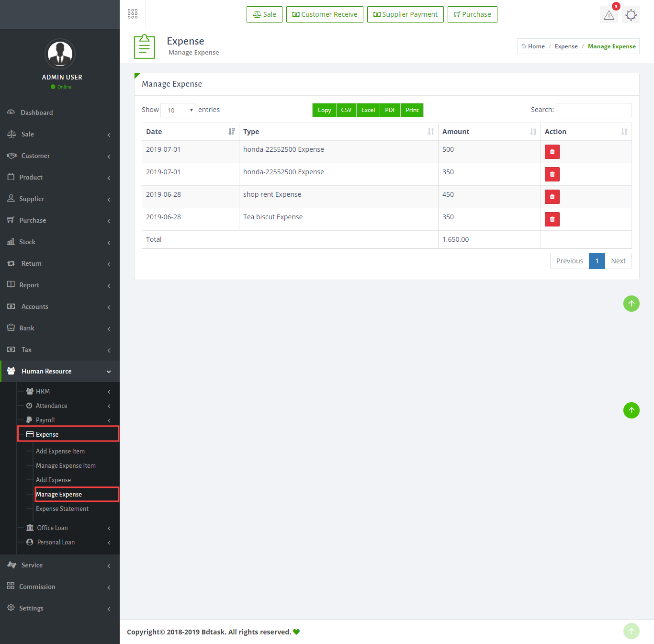
Task: Open Expense Statement in sidebar
Action: pyautogui.click(x=62, y=508)
